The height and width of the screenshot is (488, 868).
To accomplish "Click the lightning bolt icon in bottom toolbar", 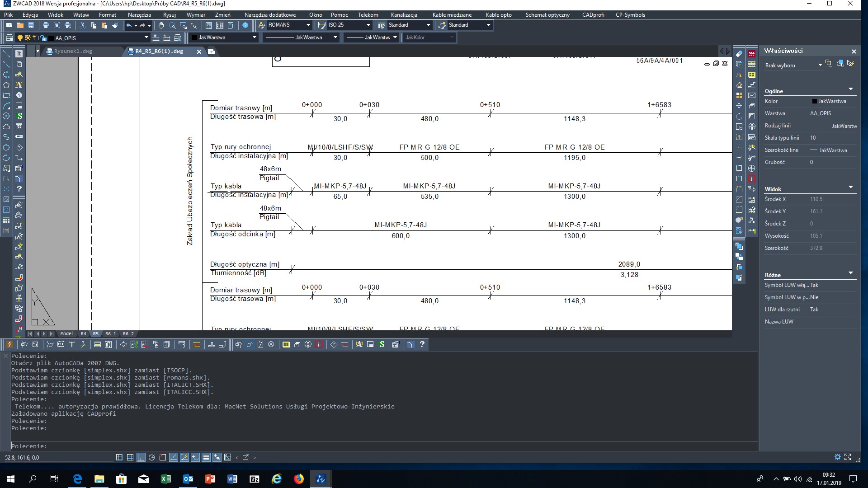I will (x=9, y=344).
